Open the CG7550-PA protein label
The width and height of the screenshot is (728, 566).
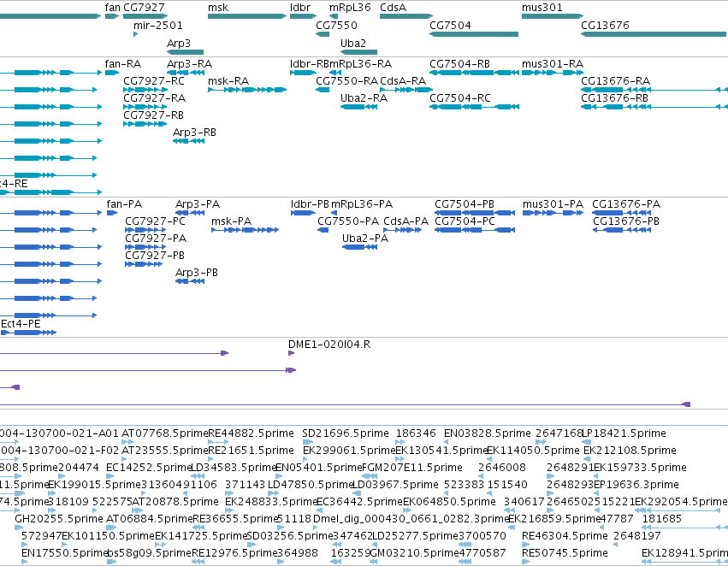348,221
